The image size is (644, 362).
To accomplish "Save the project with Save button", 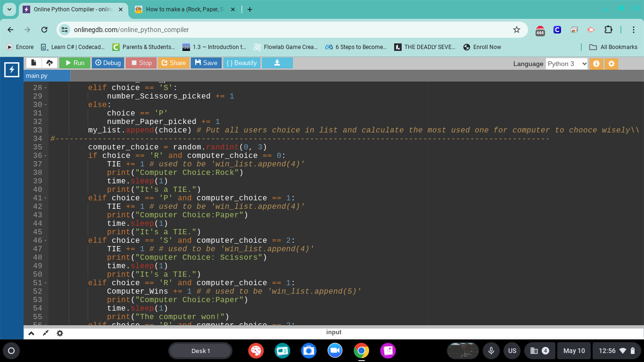I will pos(206,63).
